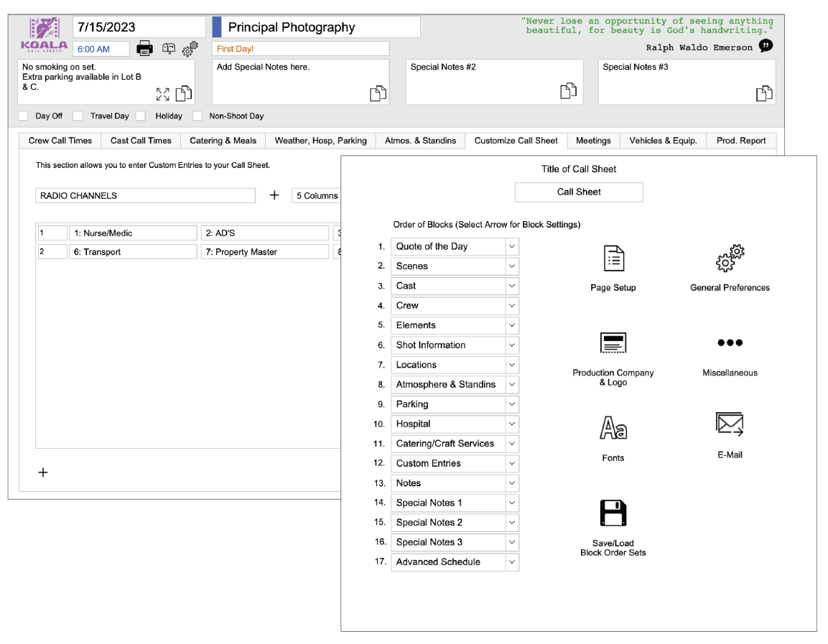The width and height of the screenshot is (828, 644).
Task: Open the E-Mail settings icon
Action: coord(730,424)
